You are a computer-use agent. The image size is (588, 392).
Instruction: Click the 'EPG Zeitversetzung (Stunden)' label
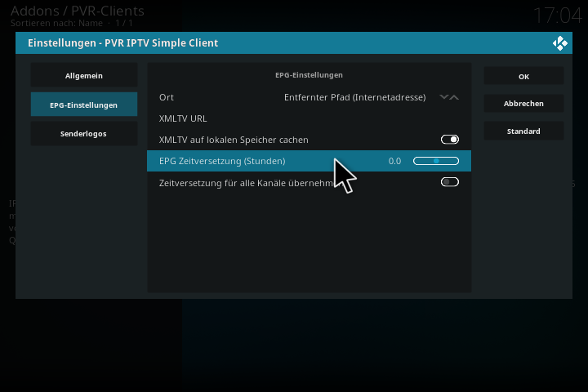[222, 161]
